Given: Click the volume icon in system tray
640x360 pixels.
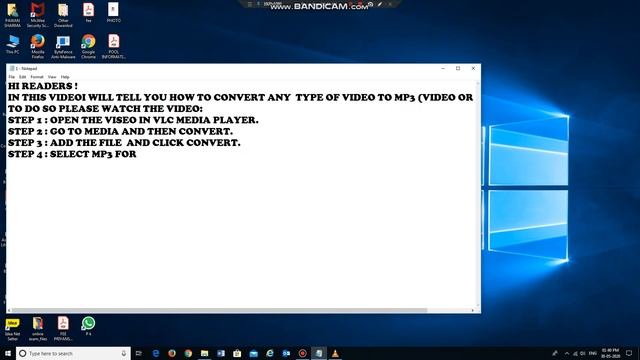Looking at the screenshot, I should (x=583, y=353).
